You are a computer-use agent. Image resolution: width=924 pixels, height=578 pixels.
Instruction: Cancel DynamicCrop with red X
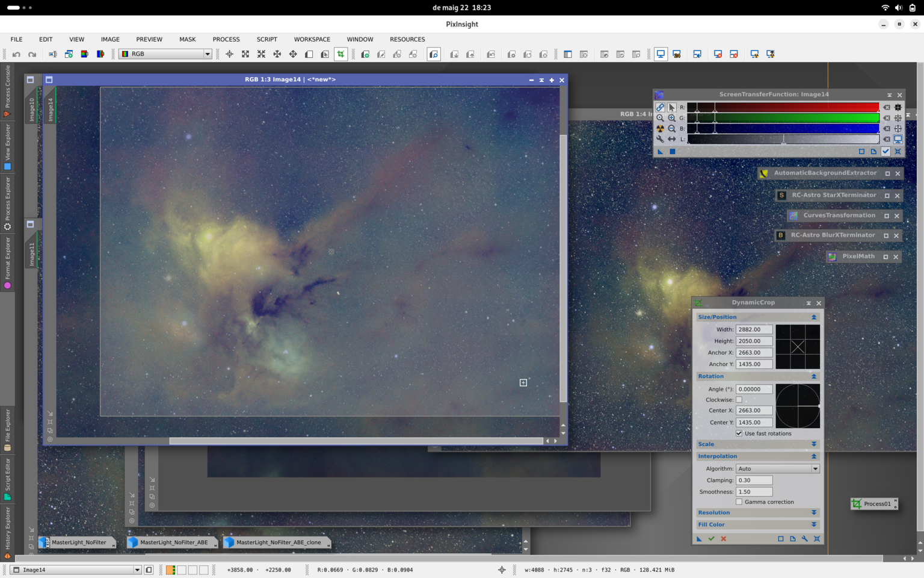[724, 539]
